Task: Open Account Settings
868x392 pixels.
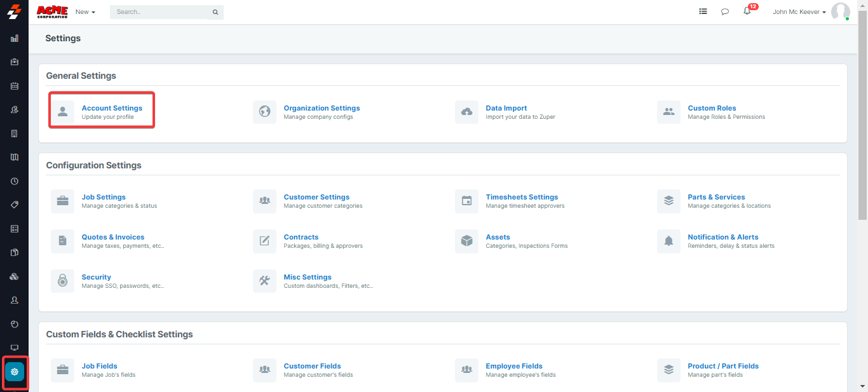Action: coord(112,108)
